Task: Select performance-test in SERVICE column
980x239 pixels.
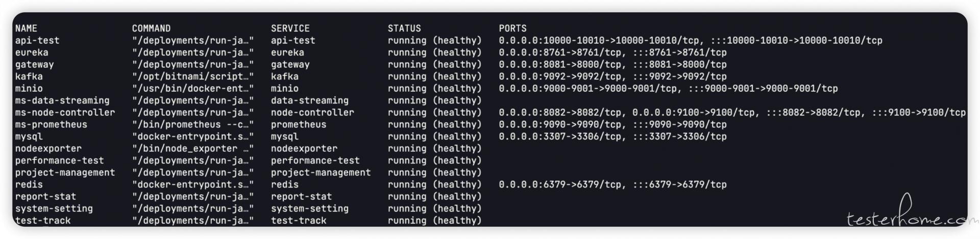Action: pyautogui.click(x=315, y=161)
